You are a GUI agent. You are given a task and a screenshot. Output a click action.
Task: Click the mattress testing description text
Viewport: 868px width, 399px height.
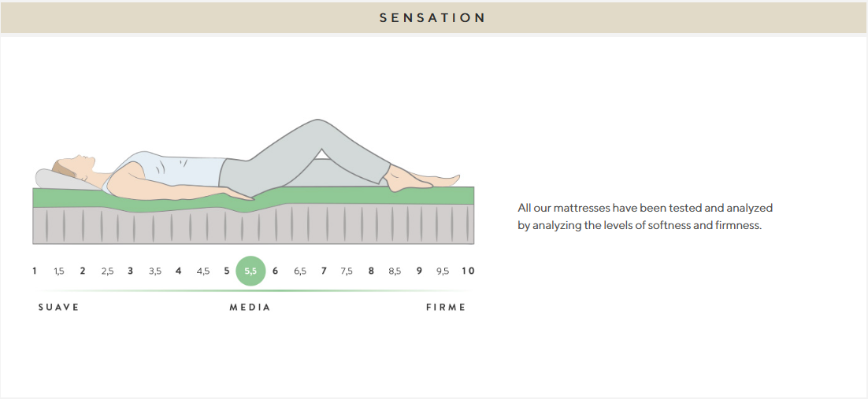tap(645, 217)
